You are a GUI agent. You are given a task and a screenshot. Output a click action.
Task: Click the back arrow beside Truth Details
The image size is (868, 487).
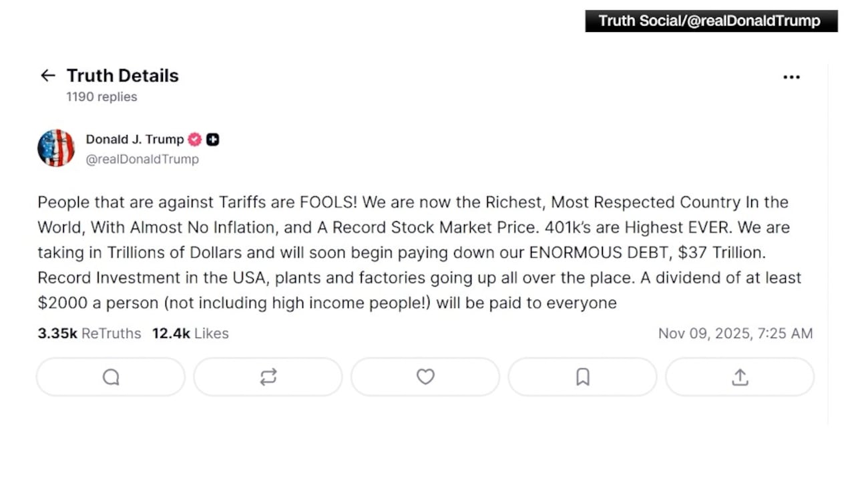[47, 75]
